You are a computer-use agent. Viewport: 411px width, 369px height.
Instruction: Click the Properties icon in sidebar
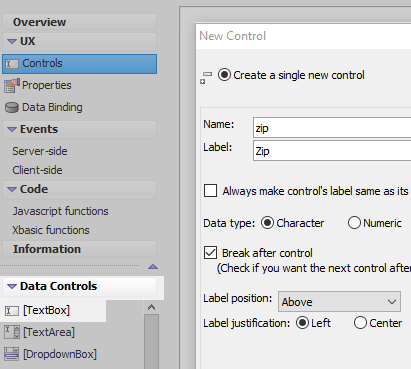[12, 86]
